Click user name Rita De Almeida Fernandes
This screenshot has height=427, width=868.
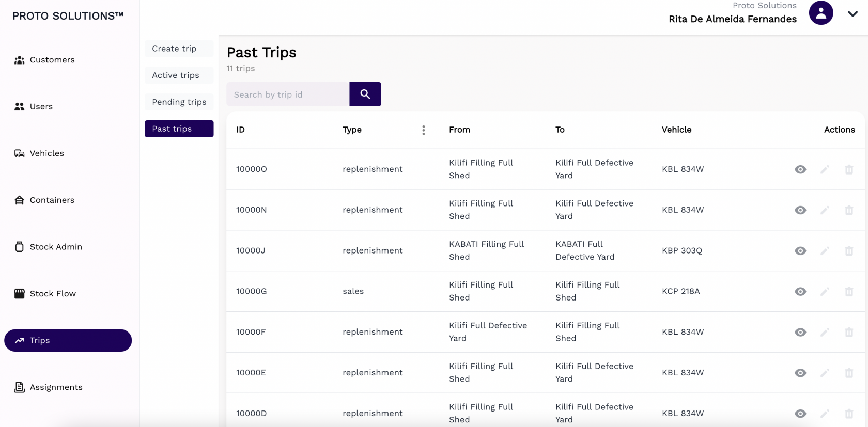click(x=733, y=19)
